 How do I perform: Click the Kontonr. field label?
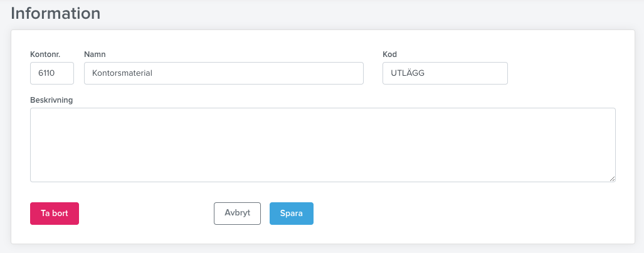pos(45,54)
